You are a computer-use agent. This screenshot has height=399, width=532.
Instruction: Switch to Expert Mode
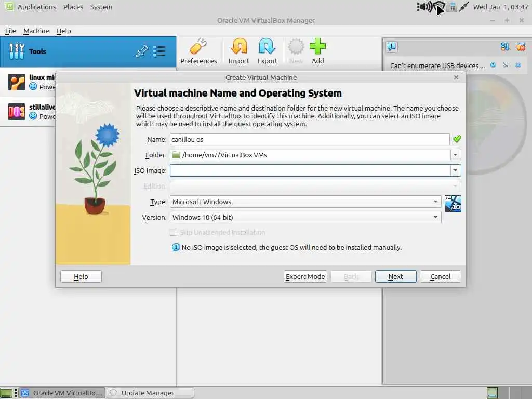pos(305,276)
